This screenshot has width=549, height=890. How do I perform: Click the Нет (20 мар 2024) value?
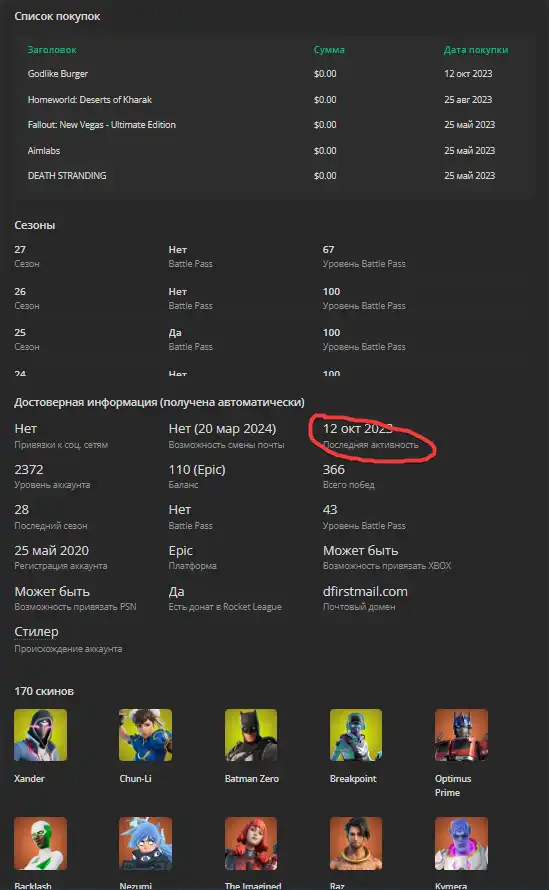point(222,429)
